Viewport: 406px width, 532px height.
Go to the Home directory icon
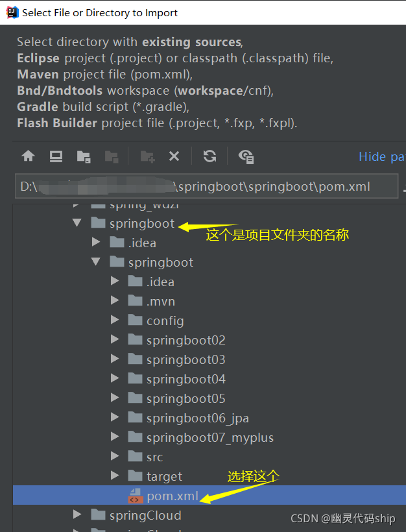(x=28, y=156)
